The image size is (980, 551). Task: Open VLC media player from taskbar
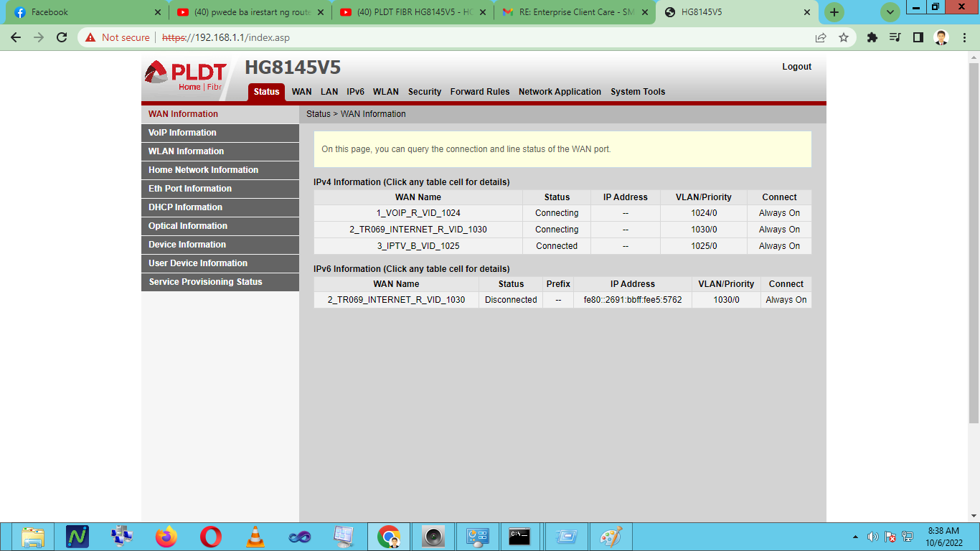point(255,536)
